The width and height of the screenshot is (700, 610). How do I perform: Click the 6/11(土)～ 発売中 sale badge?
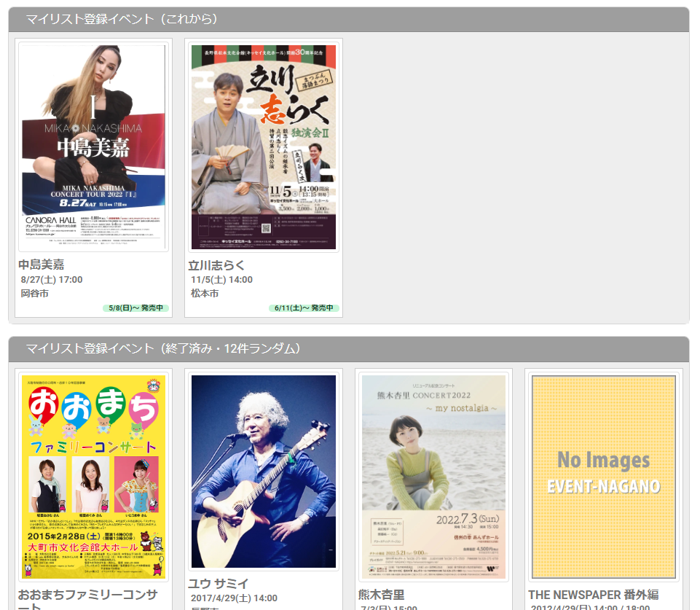pyautogui.click(x=304, y=308)
